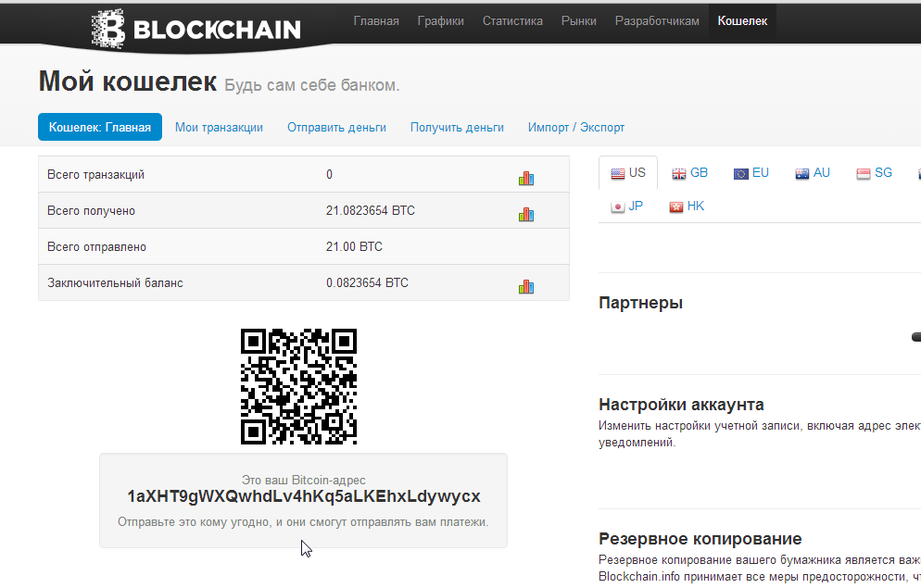
Task: Click the Это ваш Bitcoin-адрес caption
Action: click(x=304, y=480)
